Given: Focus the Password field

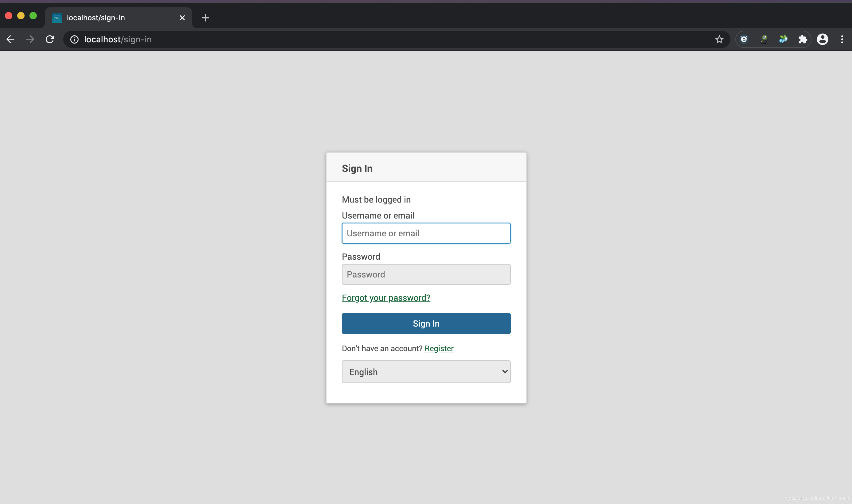Looking at the screenshot, I should click(x=426, y=274).
